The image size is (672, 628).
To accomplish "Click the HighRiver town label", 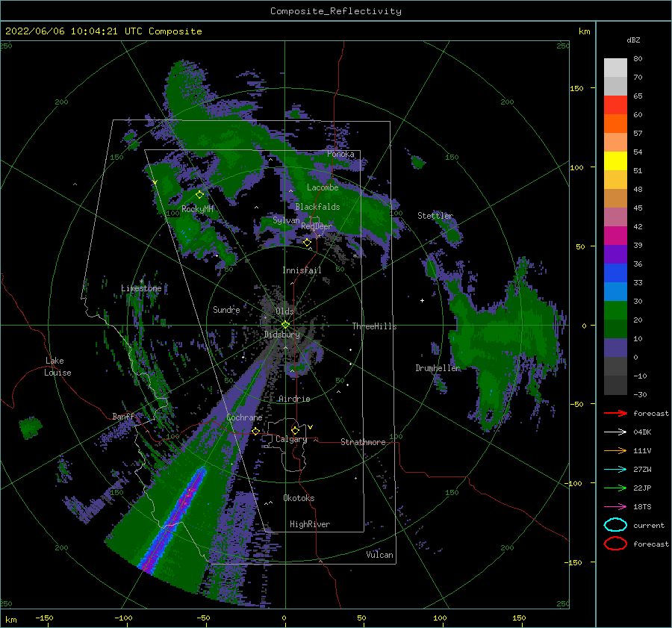I will (x=310, y=524).
